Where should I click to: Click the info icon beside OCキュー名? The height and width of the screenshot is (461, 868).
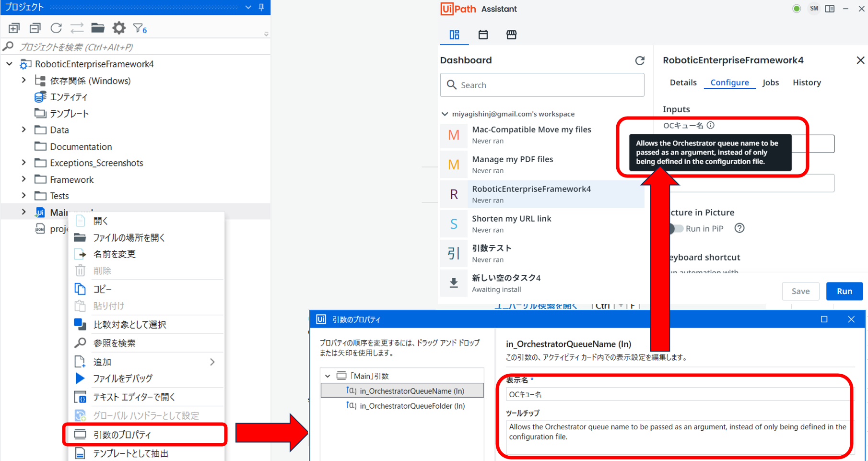(711, 125)
